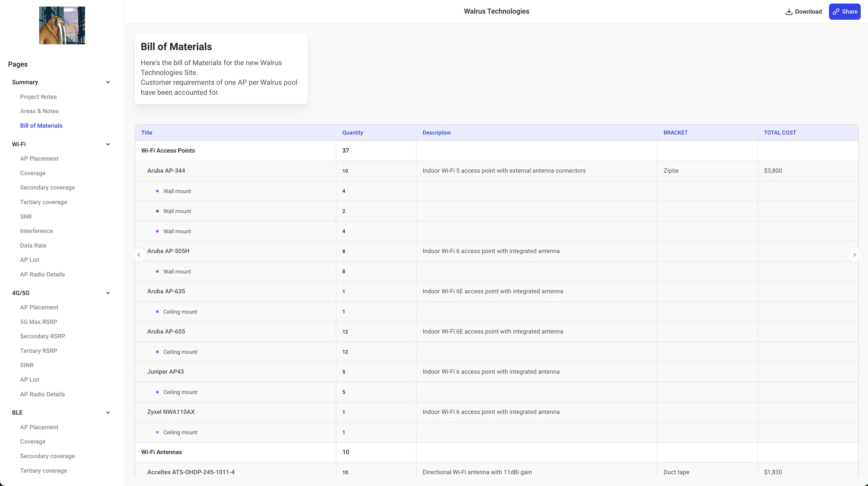Open BLE Secondary coverage page
This screenshot has width=868, height=486.
pos(47,456)
